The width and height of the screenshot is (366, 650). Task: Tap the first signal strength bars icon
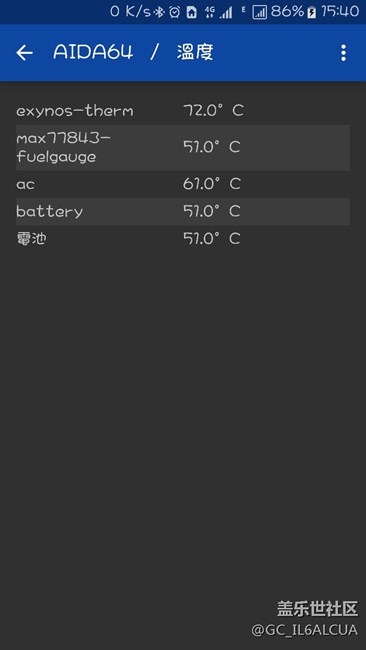coord(226,12)
